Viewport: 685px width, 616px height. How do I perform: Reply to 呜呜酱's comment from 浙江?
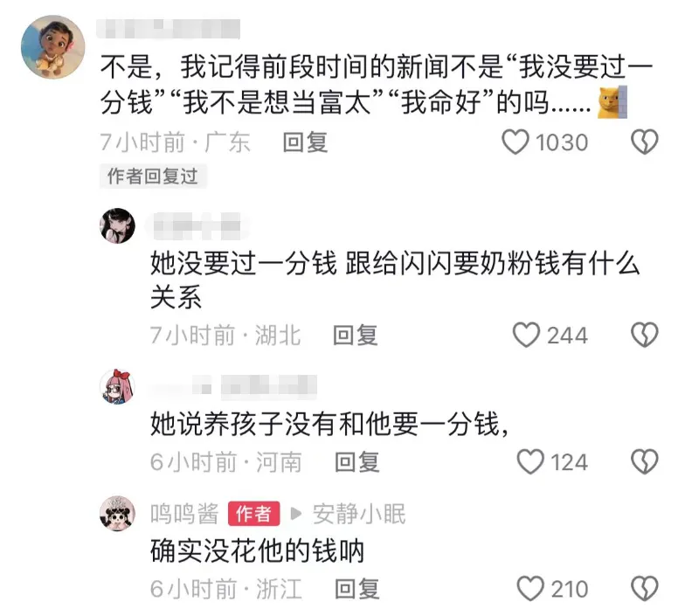tap(356, 589)
